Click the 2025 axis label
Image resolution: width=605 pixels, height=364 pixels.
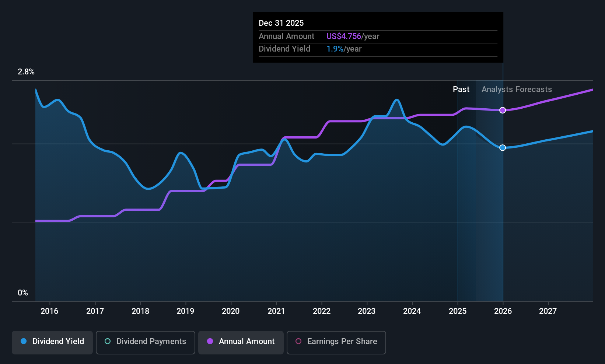point(458,311)
